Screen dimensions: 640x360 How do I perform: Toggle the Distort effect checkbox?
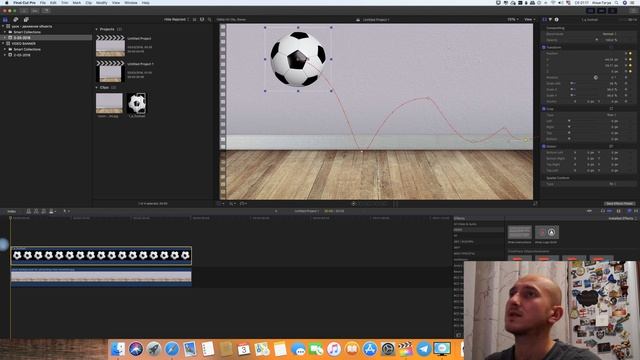[x=544, y=146]
